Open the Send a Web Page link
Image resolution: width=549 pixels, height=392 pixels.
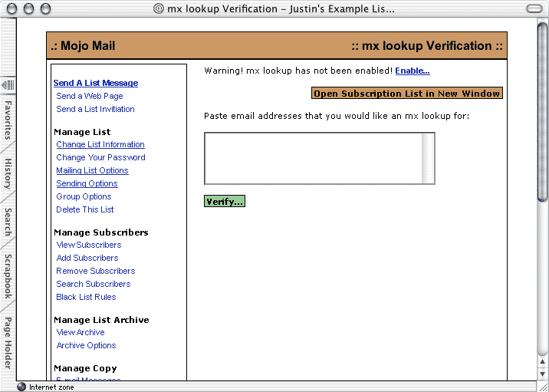pyautogui.click(x=90, y=96)
